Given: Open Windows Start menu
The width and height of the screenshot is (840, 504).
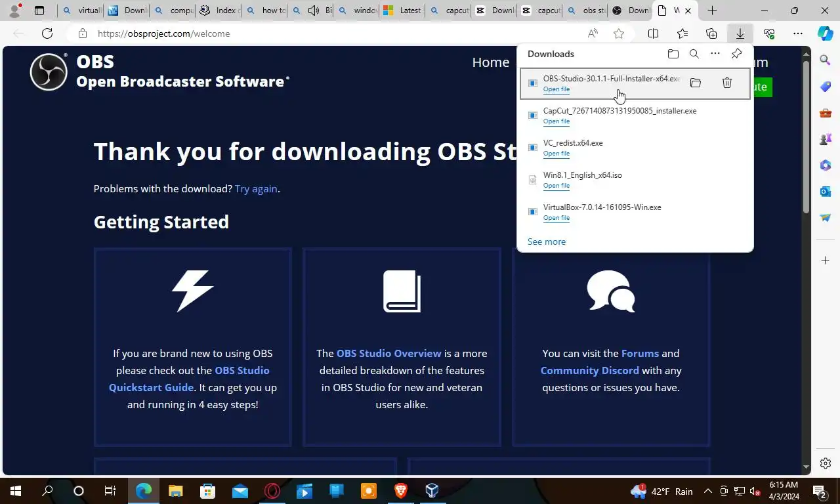Looking at the screenshot, I should pyautogui.click(x=15, y=491).
